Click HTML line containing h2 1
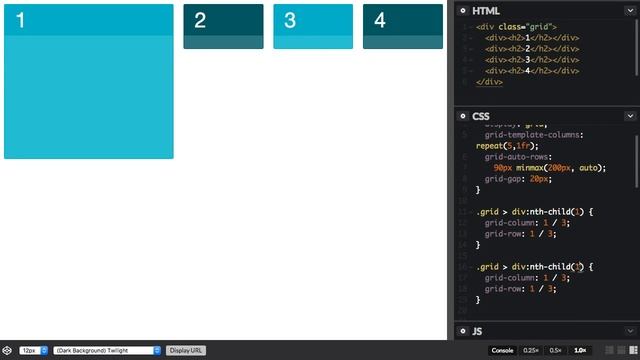Viewport: 640px width, 360px height. (532, 38)
